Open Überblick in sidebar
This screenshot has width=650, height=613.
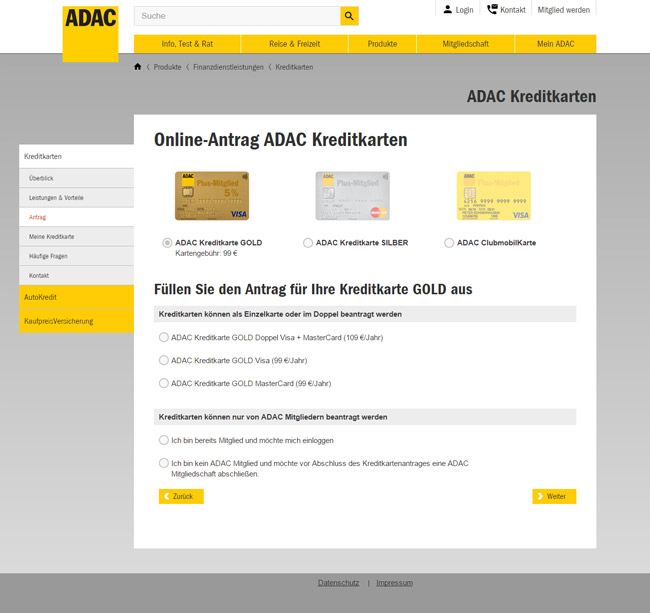[x=76, y=178]
